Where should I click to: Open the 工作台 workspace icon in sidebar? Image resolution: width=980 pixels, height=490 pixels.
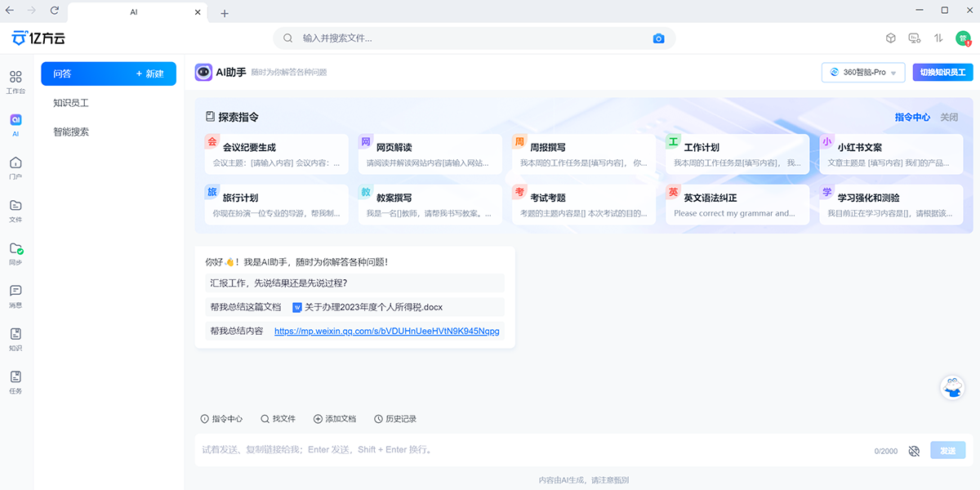pos(16,78)
